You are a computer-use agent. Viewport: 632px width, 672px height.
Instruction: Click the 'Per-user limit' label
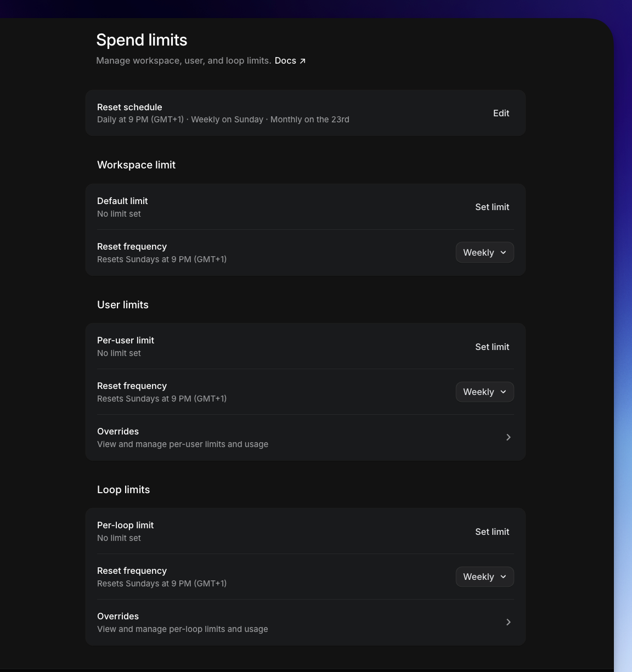point(126,340)
